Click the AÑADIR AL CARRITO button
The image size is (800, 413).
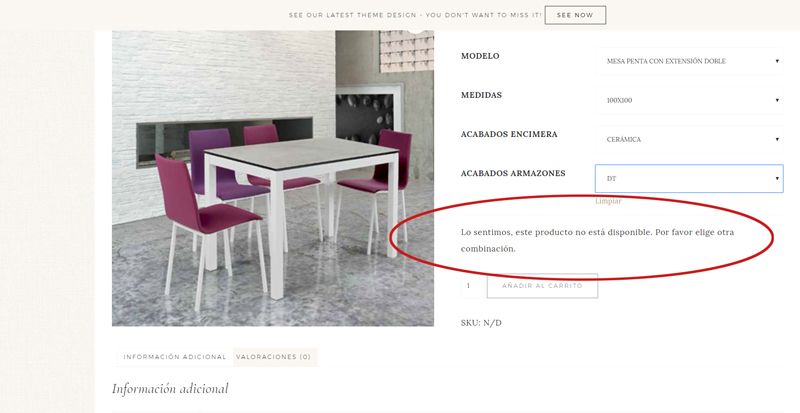[x=542, y=286]
